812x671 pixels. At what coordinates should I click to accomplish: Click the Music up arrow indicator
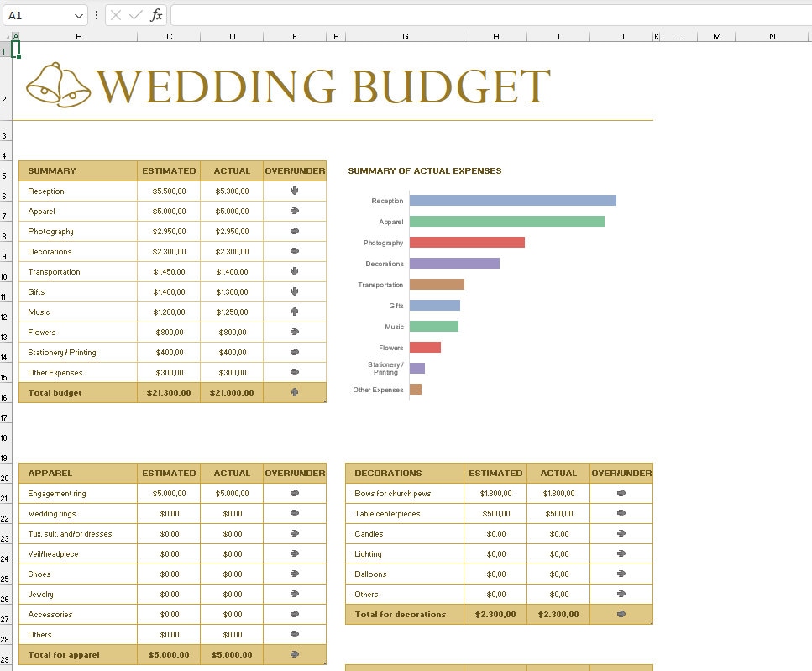[x=295, y=312]
